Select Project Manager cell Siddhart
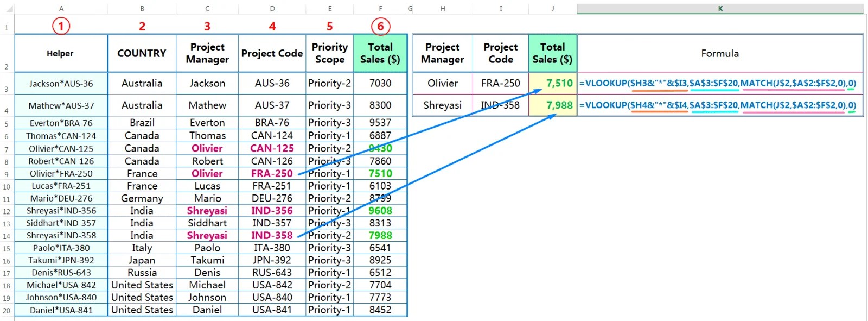 point(207,223)
